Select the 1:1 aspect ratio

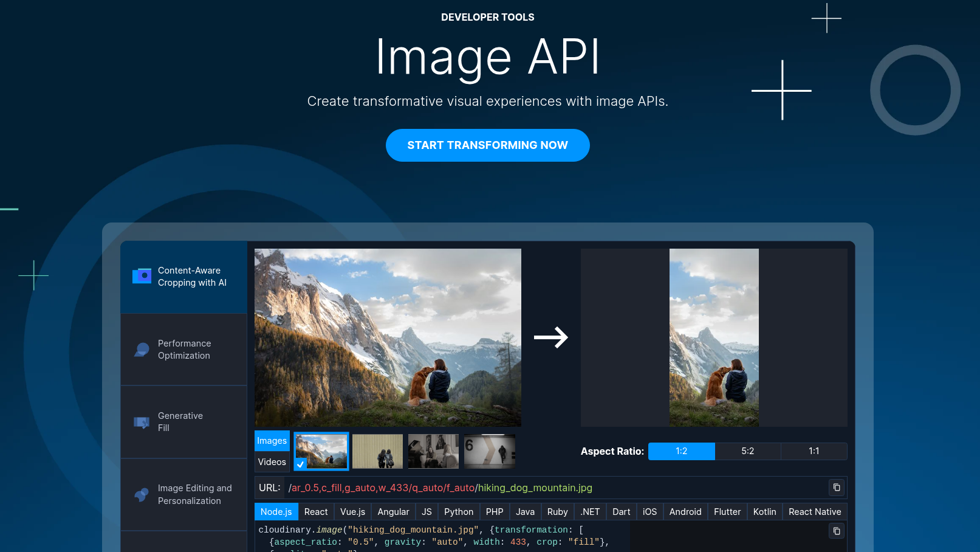tap(814, 451)
